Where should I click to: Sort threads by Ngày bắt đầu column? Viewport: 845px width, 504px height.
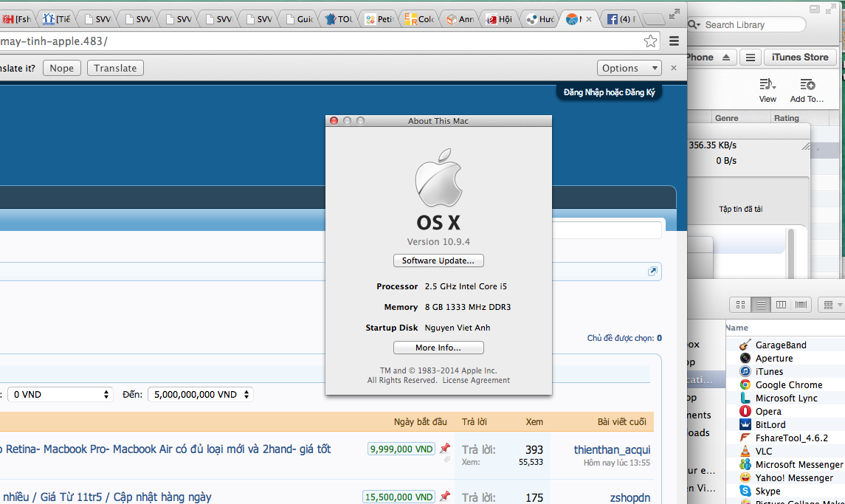[x=420, y=421]
